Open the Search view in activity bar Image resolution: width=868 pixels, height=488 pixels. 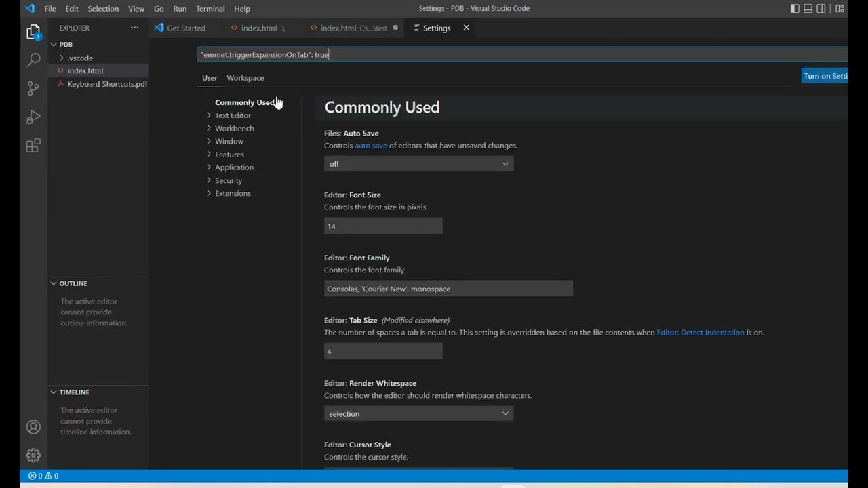coord(33,60)
